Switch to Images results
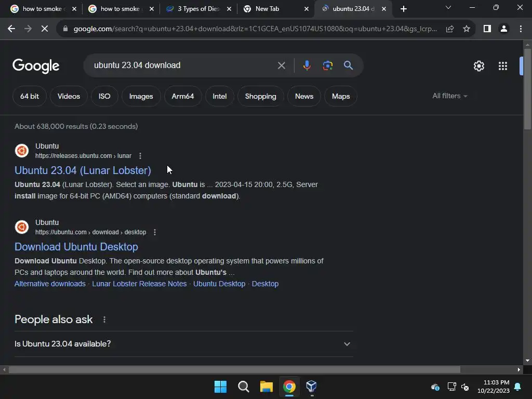 (141, 96)
